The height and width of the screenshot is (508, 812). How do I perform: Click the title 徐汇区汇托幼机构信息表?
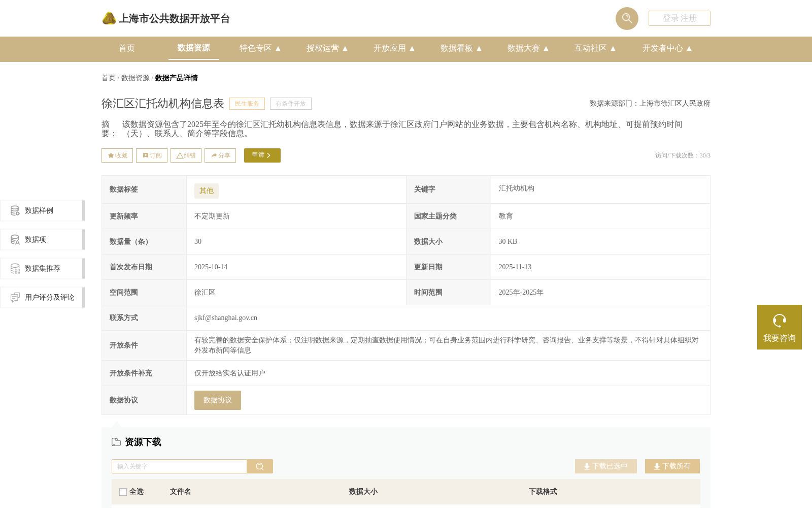pyautogui.click(x=163, y=104)
